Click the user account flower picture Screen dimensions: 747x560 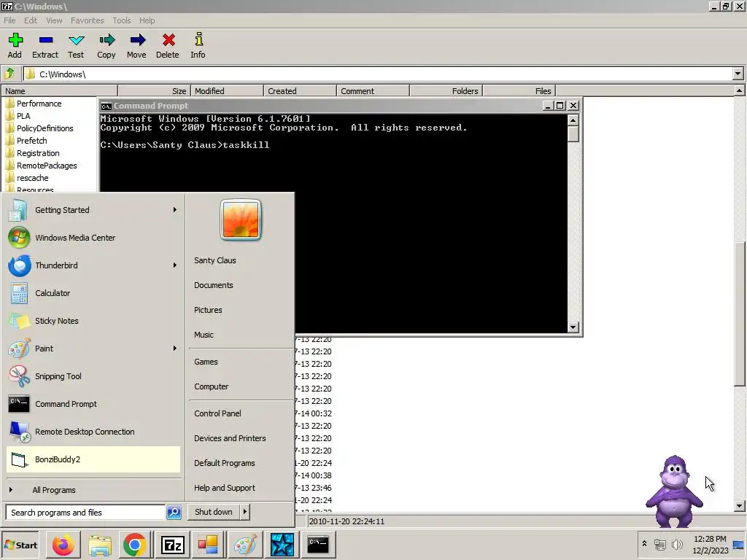click(x=241, y=219)
